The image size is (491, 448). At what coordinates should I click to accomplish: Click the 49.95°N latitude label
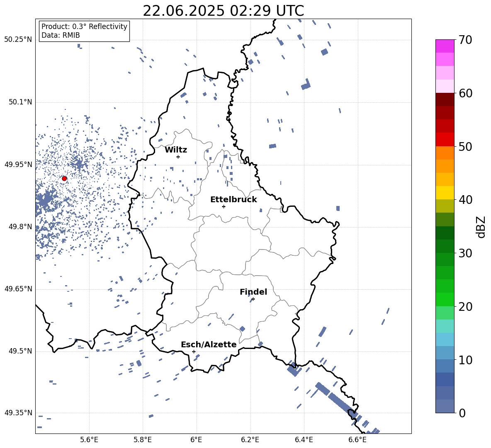(x=18, y=164)
